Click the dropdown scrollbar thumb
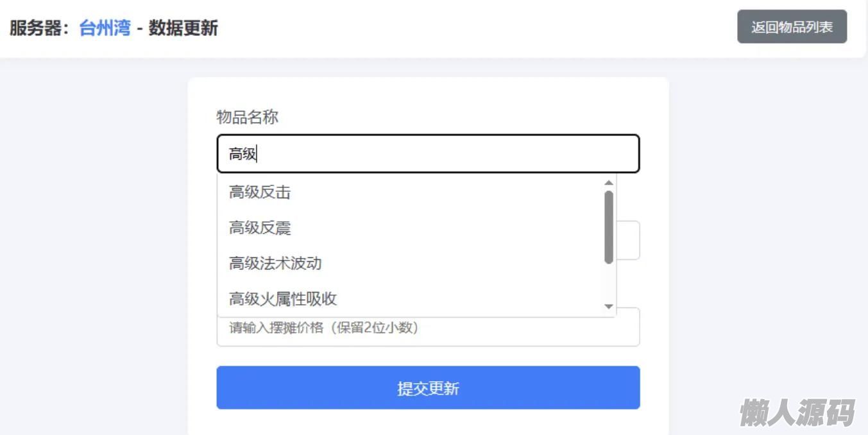 609,226
